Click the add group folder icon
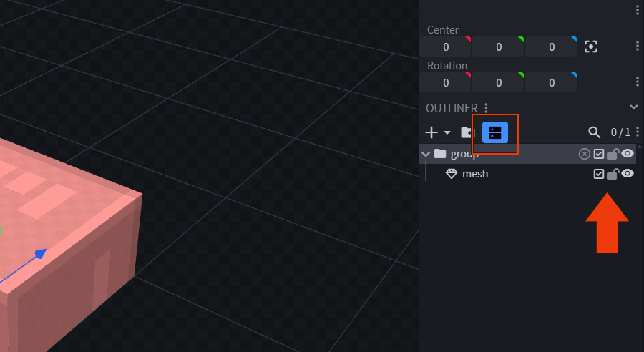The width and height of the screenshot is (644, 352). [467, 132]
